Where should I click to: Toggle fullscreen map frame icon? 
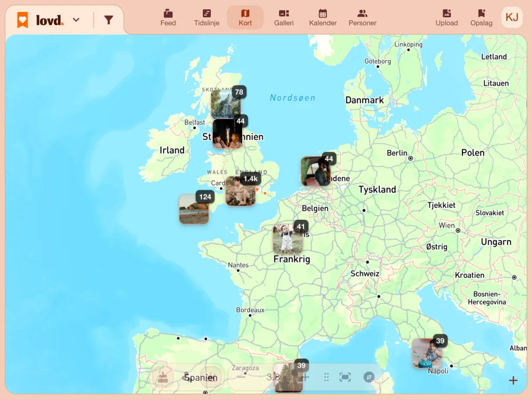[x=345, y=377]
